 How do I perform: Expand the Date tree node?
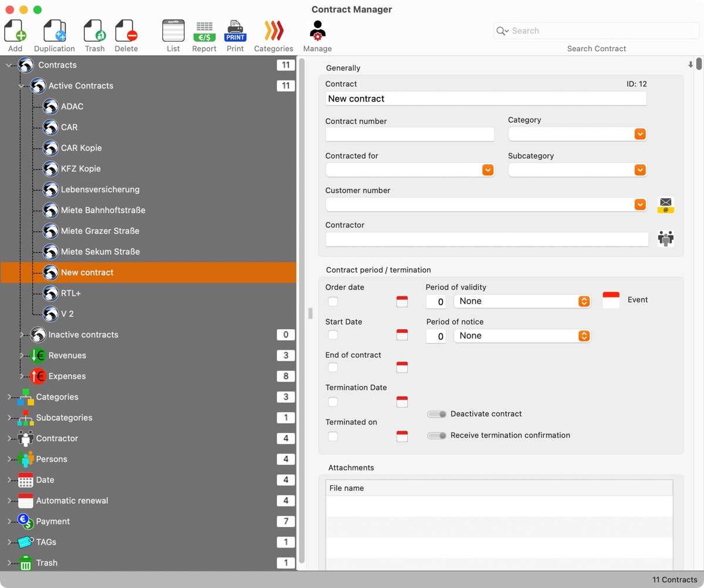pyautogui.click(x=9, y=480)
